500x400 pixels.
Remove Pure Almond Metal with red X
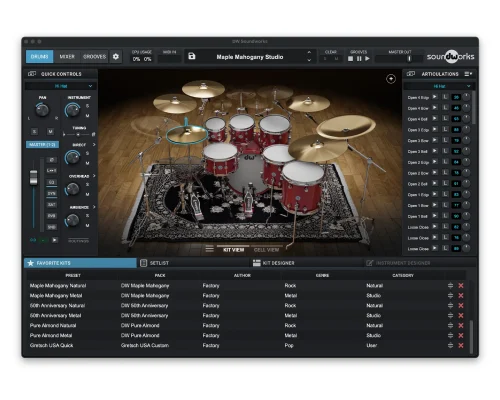pos(461,335)
